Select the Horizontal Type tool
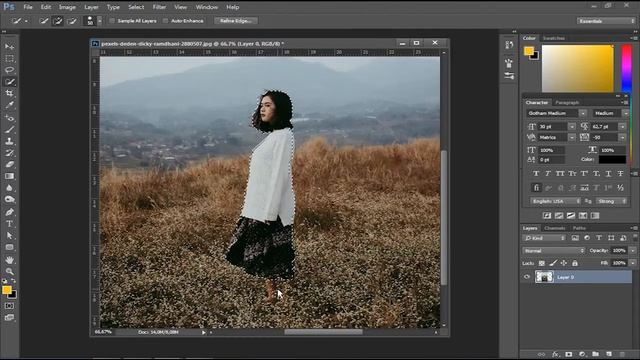This screenshot has width=640, height=360. (9, 224)
